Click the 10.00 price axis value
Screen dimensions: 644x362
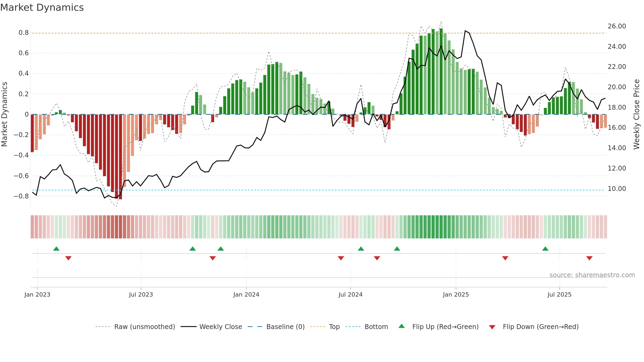(617, 189)
